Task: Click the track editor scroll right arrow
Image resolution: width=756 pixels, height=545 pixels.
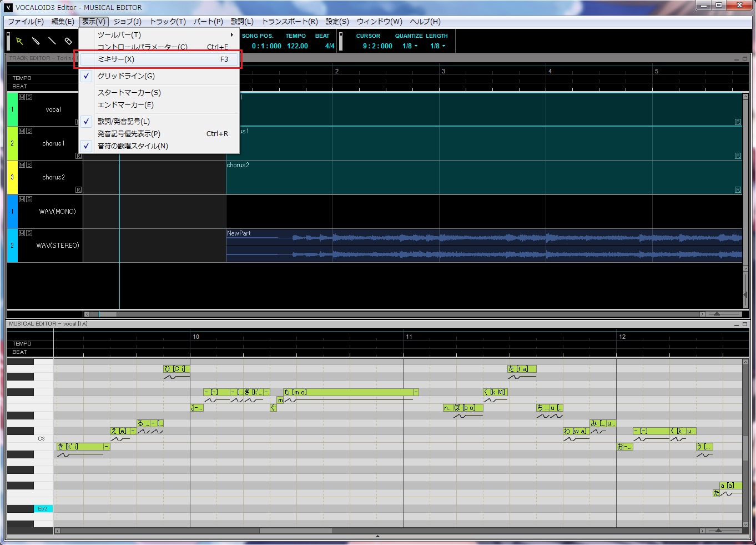Action: click(x=702, y=314)
